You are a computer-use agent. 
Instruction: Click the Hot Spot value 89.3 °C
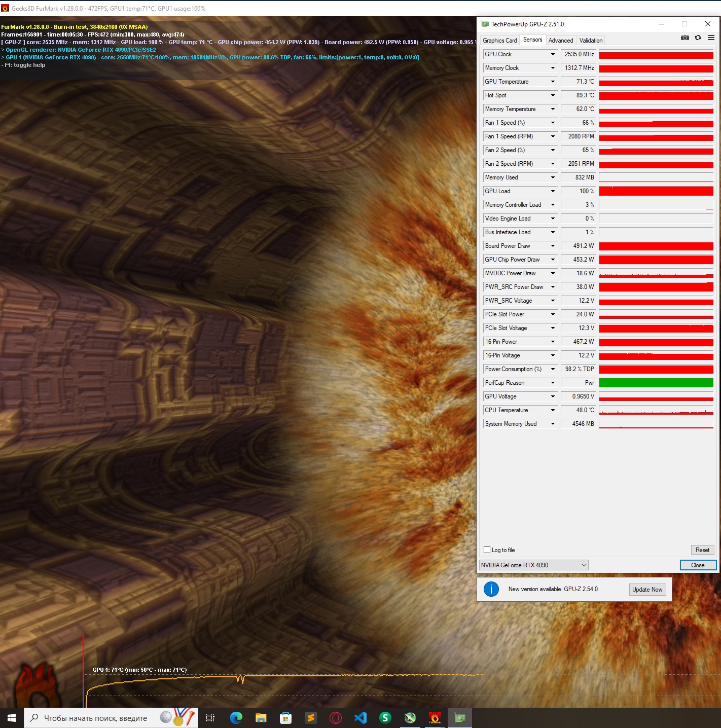point(578,95)
